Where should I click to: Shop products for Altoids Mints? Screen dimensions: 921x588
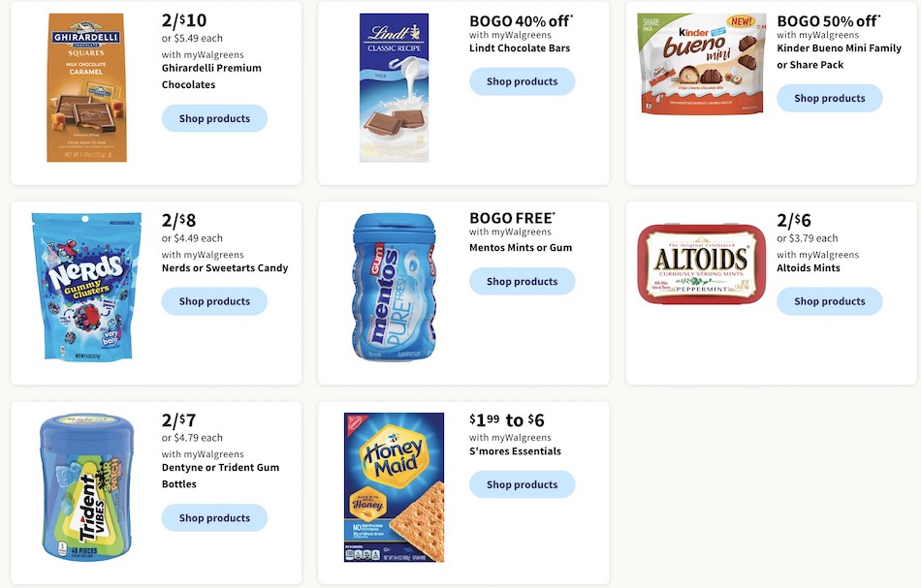pyautogui.click(x=829, y=301)
